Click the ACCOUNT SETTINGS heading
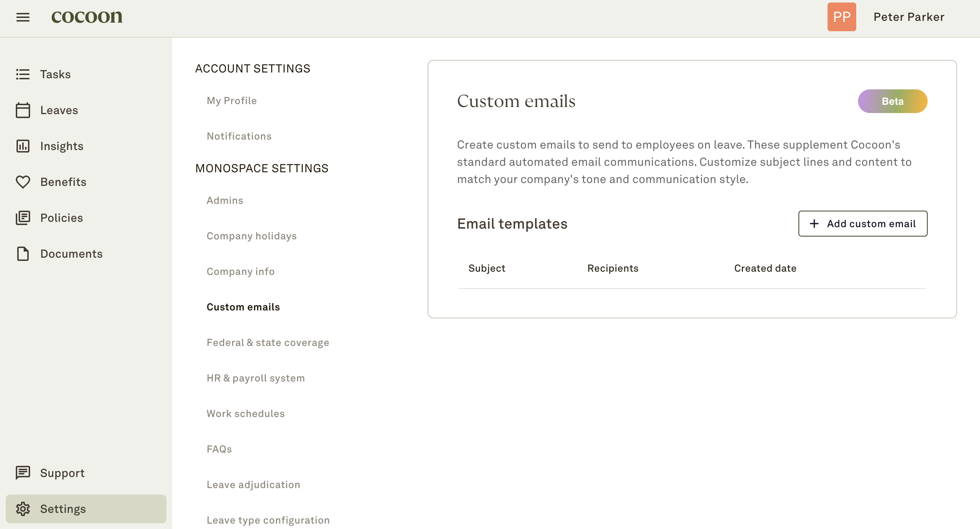The width and height of the screenshot is (980, 529). (253, 69)
